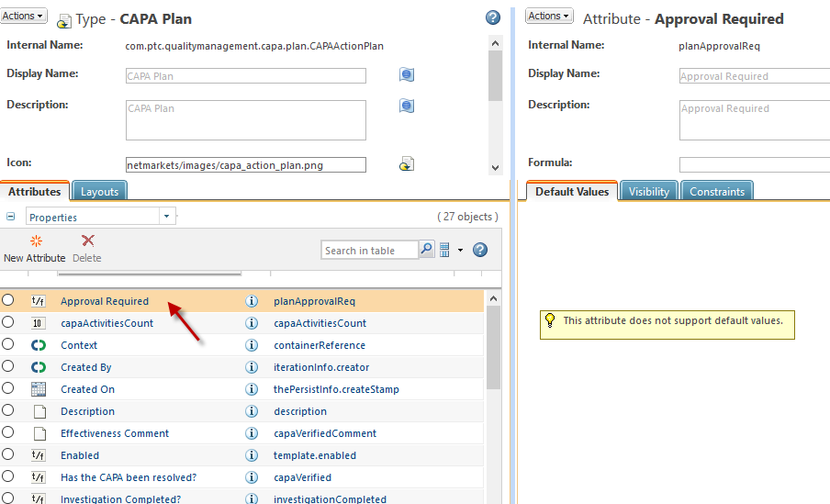The height and width of the screenshot is (504, 830).
Task: Click info icon for Created On row
Action: pos(252,389)
